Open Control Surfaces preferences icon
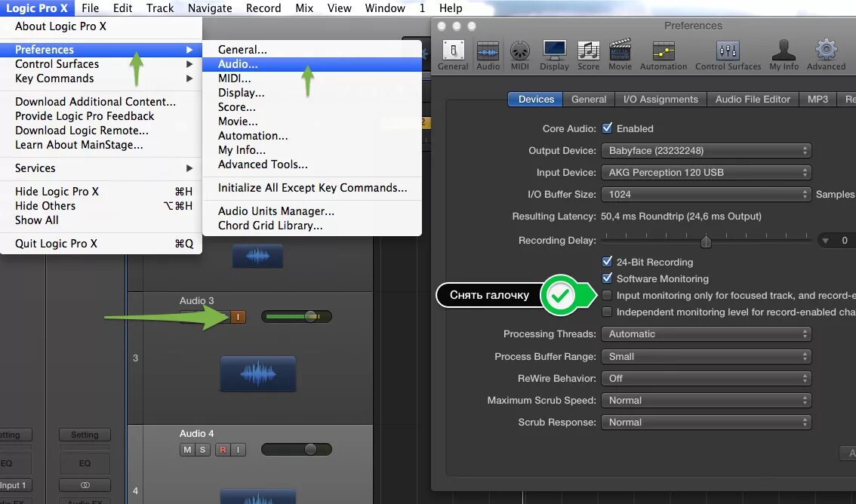Image resolution: width=856 pixels, height=504 pixels. 728,55
